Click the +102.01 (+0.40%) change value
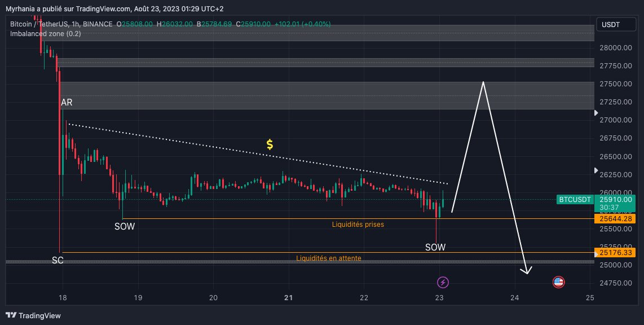 point(302,24)
